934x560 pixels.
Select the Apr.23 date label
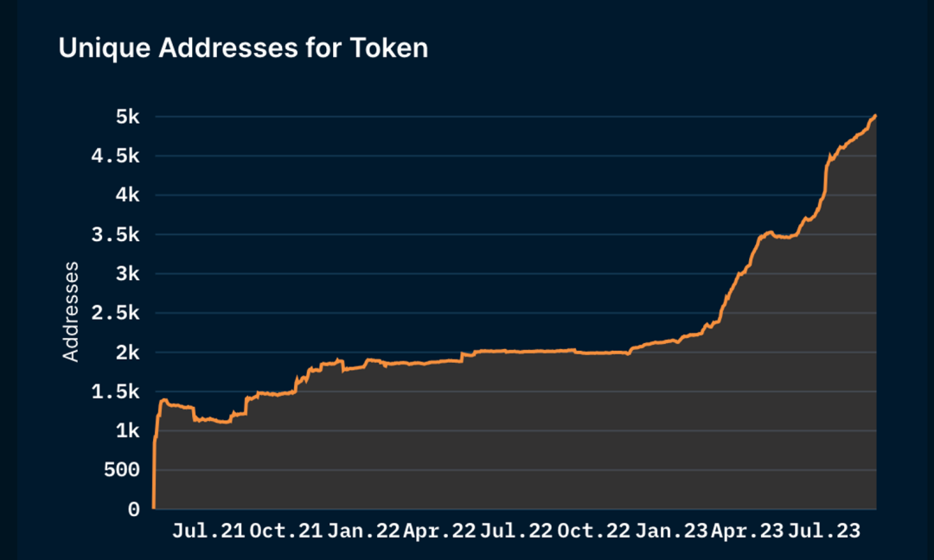(746, 531)
